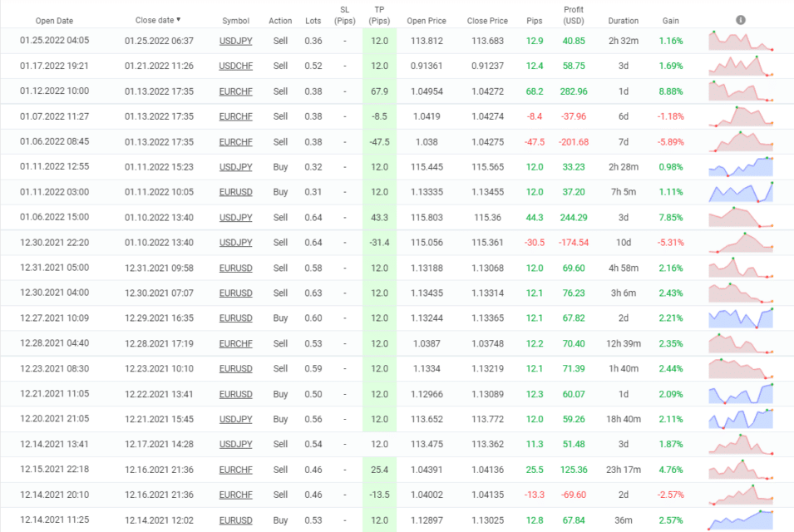Select the profit value 125.36
The width and height of the screenshot is (794, 532).
click(573, 470)
